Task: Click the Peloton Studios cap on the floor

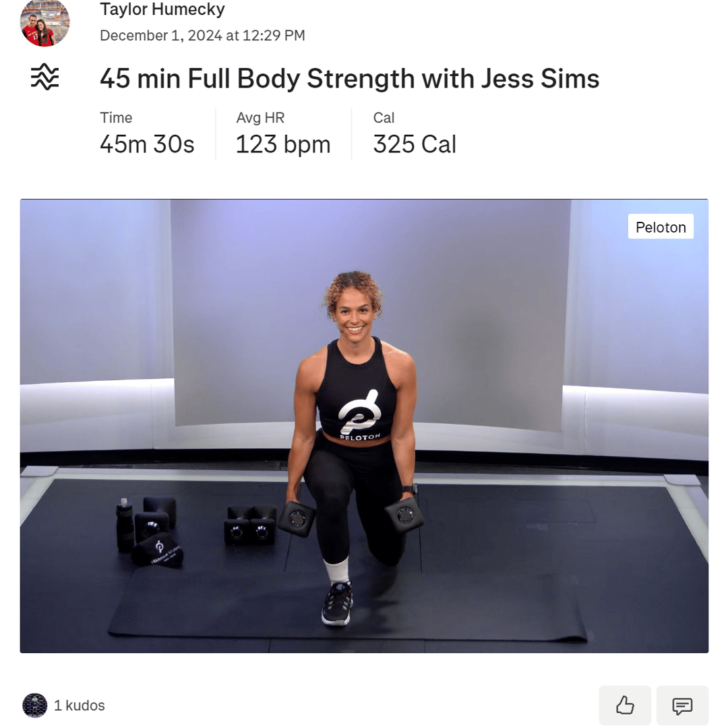Action: (x=158, y=551)
